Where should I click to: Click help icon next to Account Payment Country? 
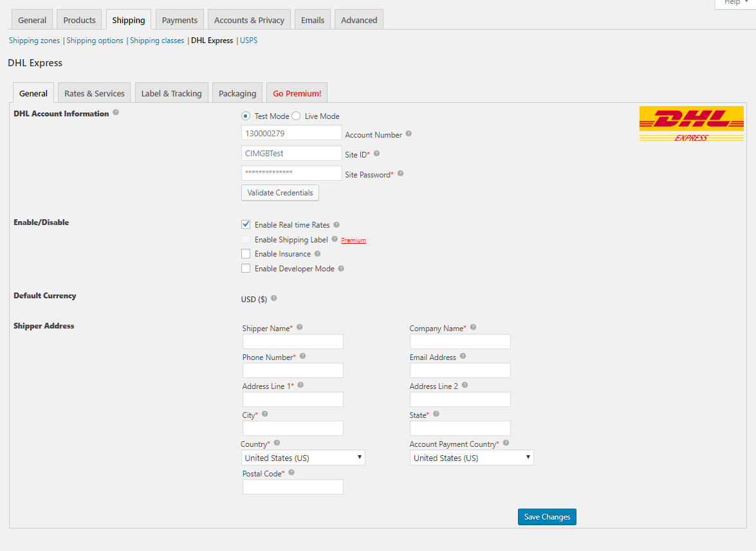506,442
